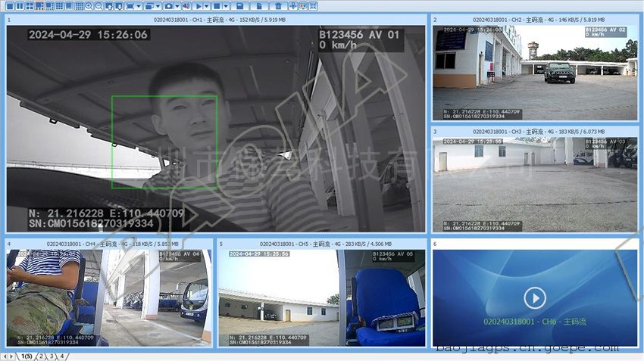Select the four-window split layout
This screenshot has width=644, height=361.
30,6
